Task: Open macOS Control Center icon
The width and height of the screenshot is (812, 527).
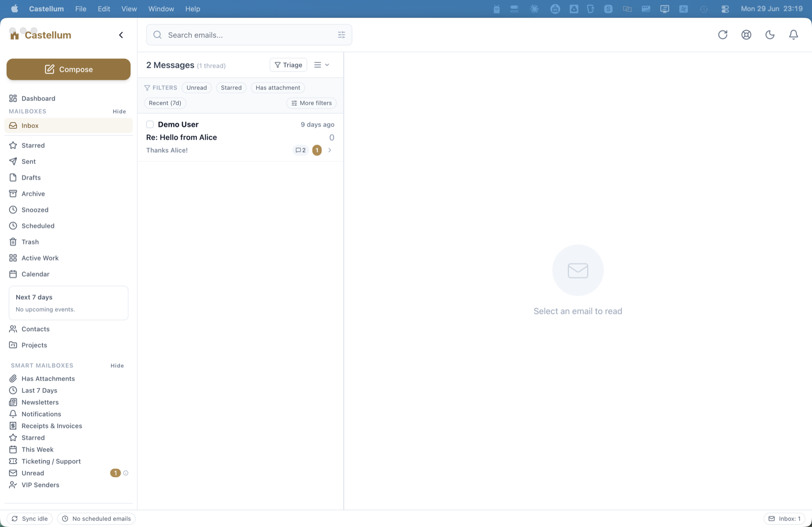Action: (x=725, y=9)
